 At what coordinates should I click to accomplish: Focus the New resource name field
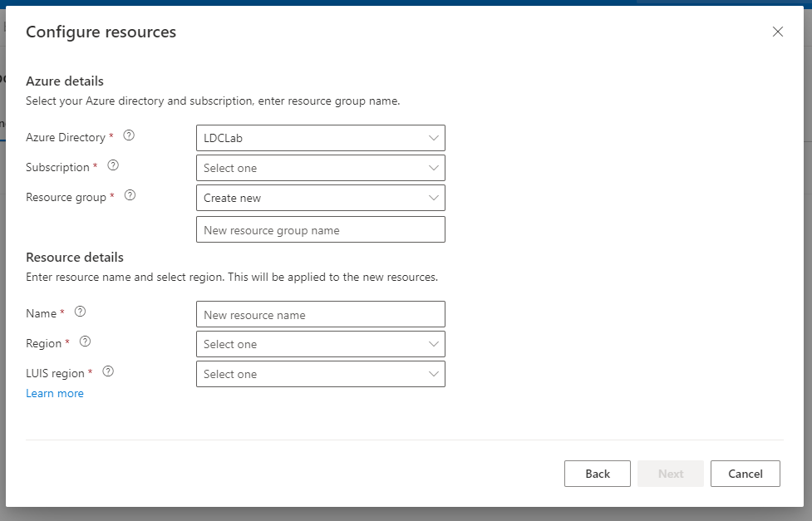tap(320, 313)
